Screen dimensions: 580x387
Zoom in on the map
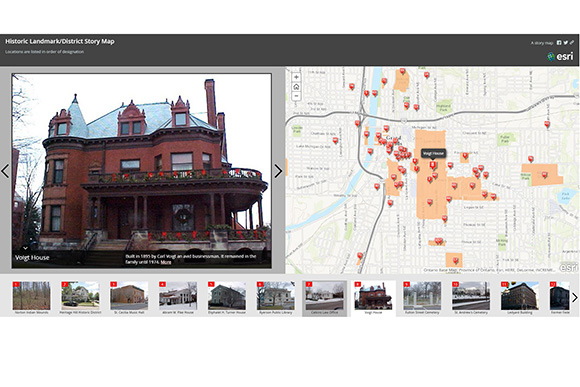pyautogui.click(x=296, y=77)
